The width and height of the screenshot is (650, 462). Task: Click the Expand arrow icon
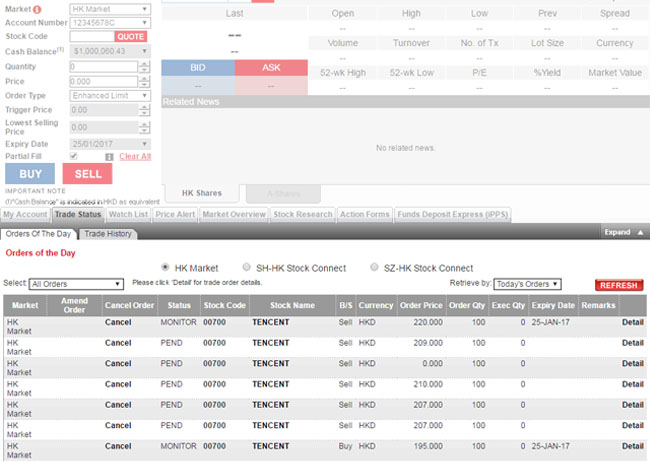coord(639,232)
